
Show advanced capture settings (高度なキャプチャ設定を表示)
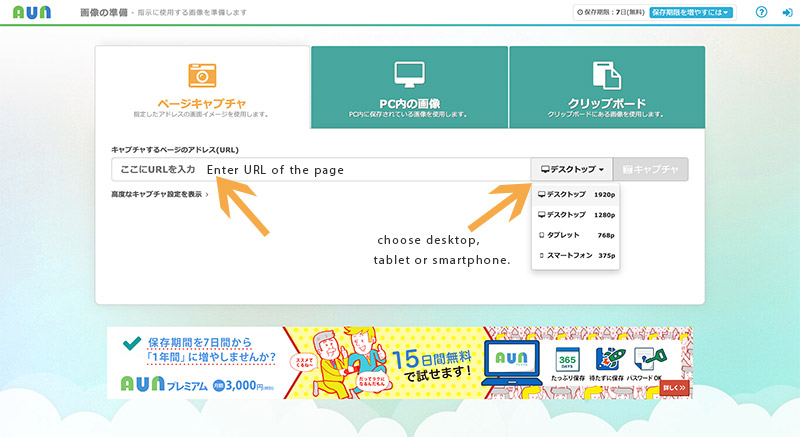click(160, 194)
